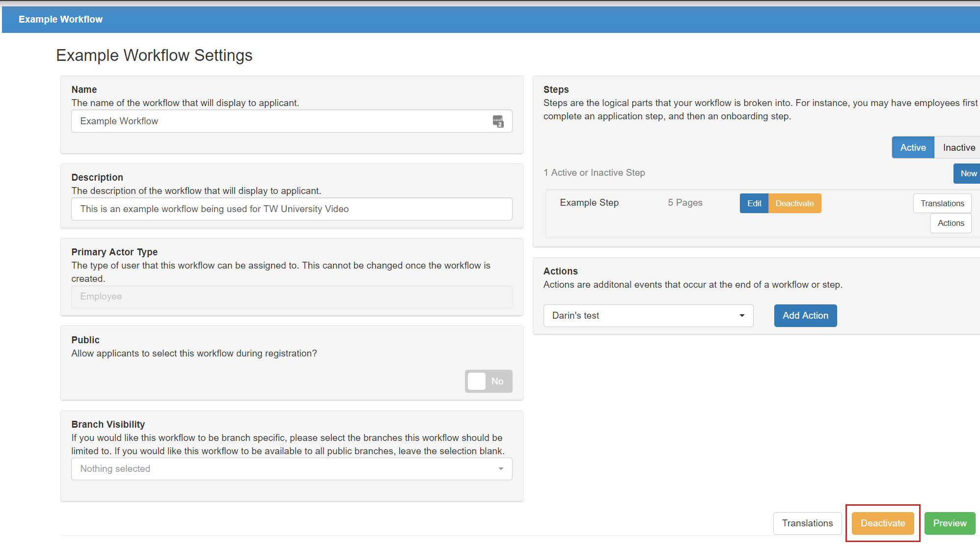The image size is (980, 546).
Task: Click the workflow Name input field
Action: [280, 121]
